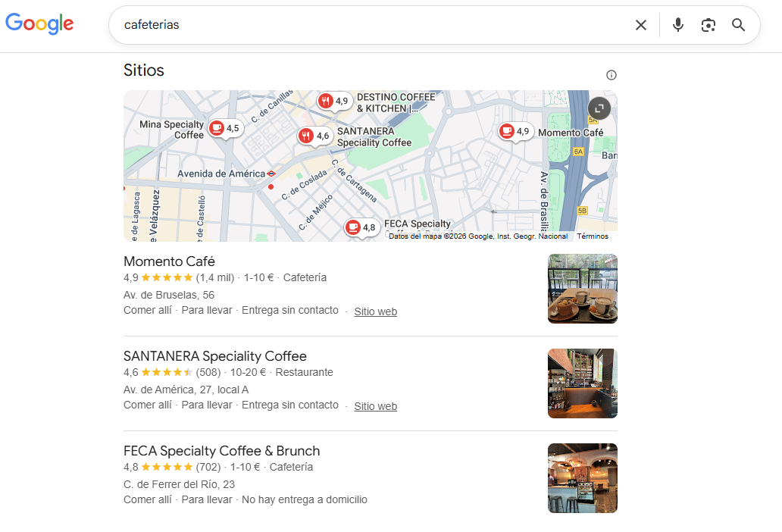The height and width of the screenshot is (532, 782).
Task: Select the FECA Specialty 4,8 map pin
Action: (x=362, y=228)
